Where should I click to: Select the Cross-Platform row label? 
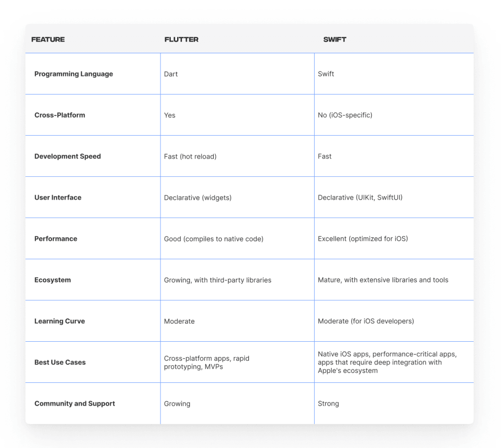tap(60, 115)
